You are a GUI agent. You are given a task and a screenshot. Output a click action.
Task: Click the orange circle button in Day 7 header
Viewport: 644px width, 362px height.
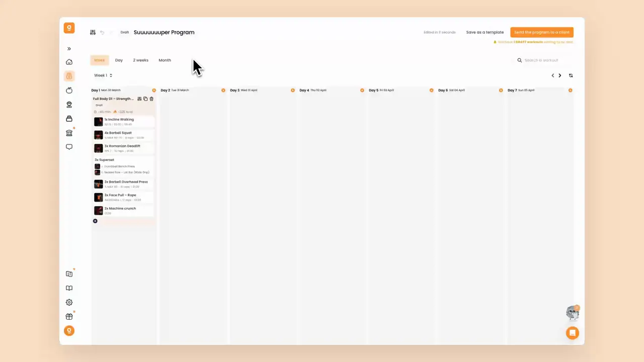[x=571, y=90]
